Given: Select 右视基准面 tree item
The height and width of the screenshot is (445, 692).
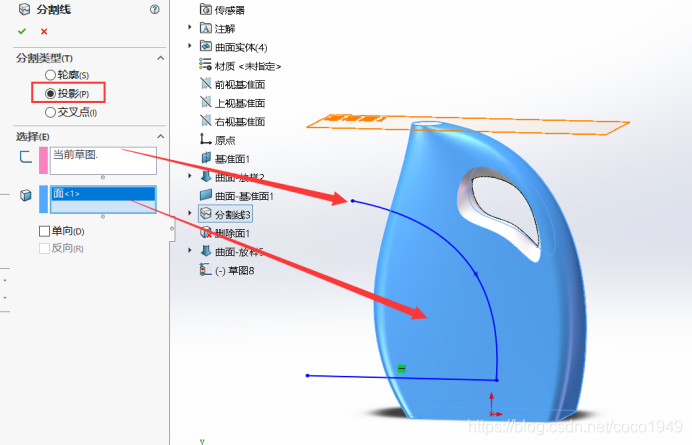Looking at the screenshot, I should coord(240,122).
